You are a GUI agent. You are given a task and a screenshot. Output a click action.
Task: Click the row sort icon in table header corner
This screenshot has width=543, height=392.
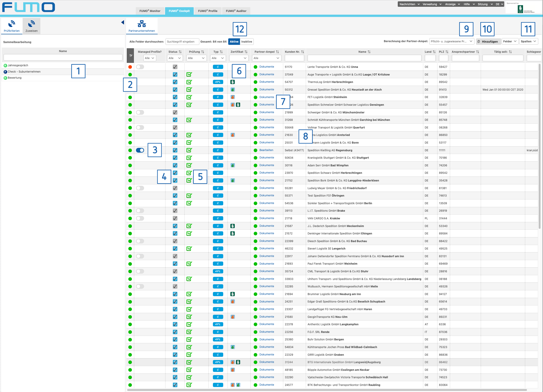point(131,55)
